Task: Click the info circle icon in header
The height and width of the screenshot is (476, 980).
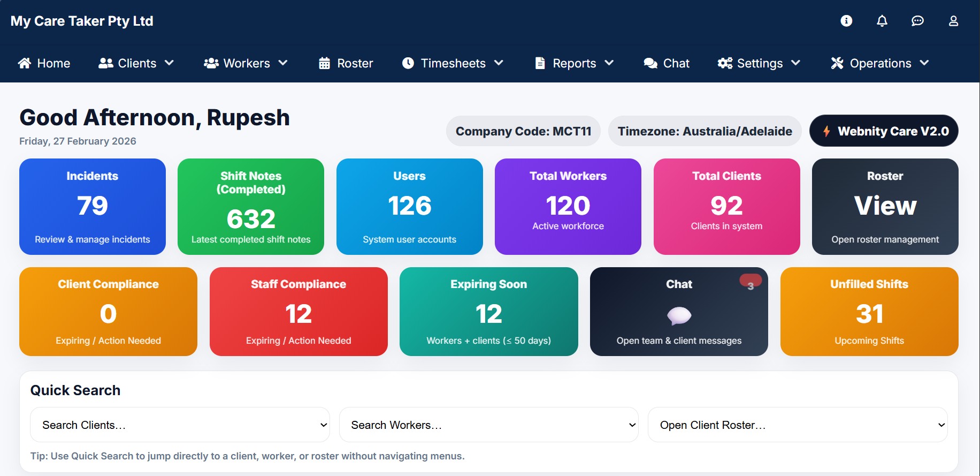Action: click(x=846, y=21)
